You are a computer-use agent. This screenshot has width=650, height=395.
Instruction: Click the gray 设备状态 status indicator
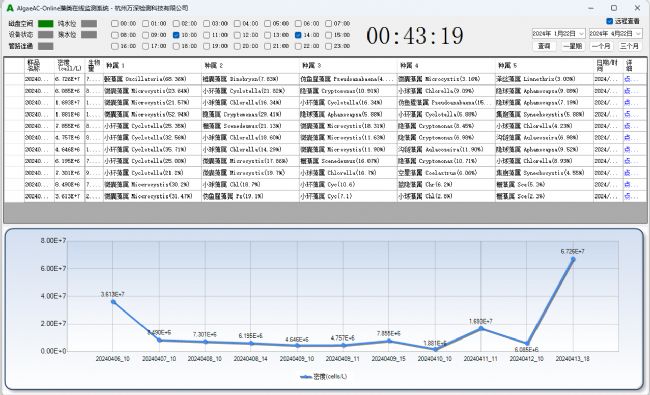tap(46, 35)
